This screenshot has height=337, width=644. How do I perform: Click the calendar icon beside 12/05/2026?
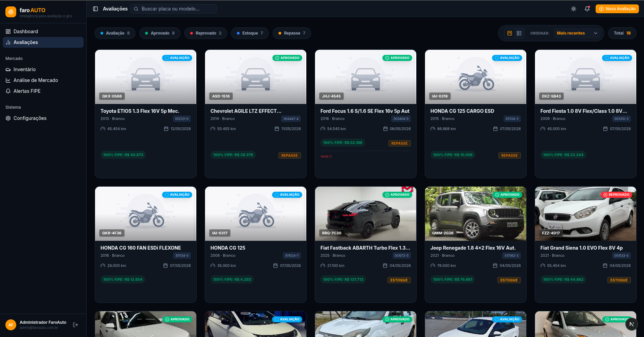click(166, 129)
